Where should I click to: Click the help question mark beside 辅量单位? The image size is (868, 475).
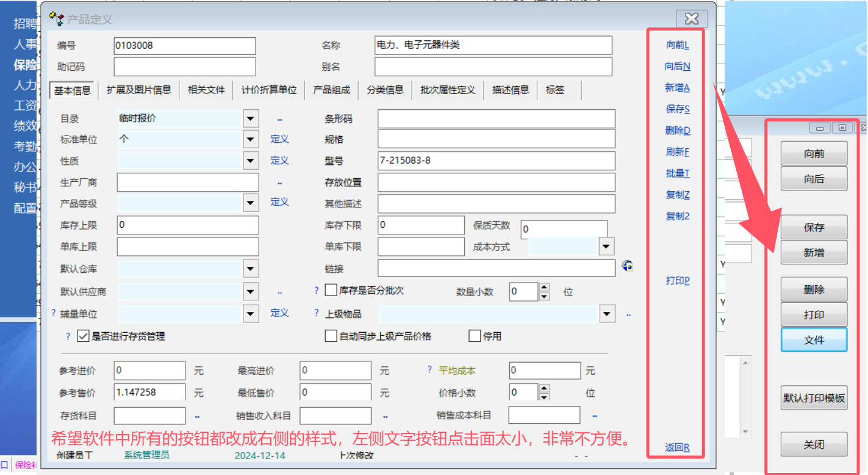(54, 313)
